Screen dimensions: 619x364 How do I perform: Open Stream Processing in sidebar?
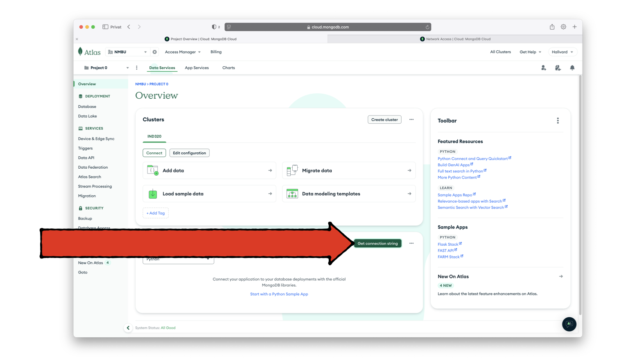(95, 186)
